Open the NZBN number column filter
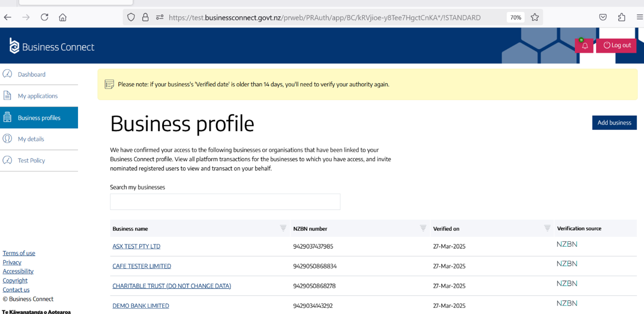 423,228
